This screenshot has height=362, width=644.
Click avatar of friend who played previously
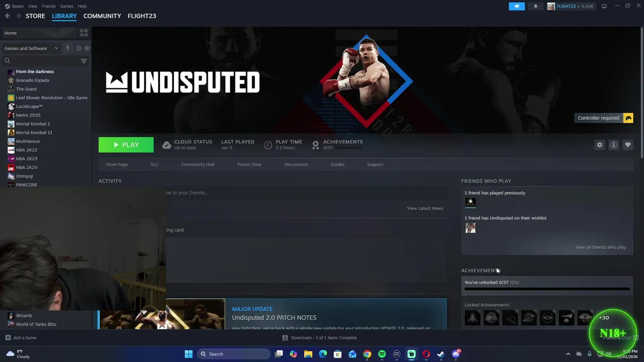pyautogui.click(x=470, y=202)
